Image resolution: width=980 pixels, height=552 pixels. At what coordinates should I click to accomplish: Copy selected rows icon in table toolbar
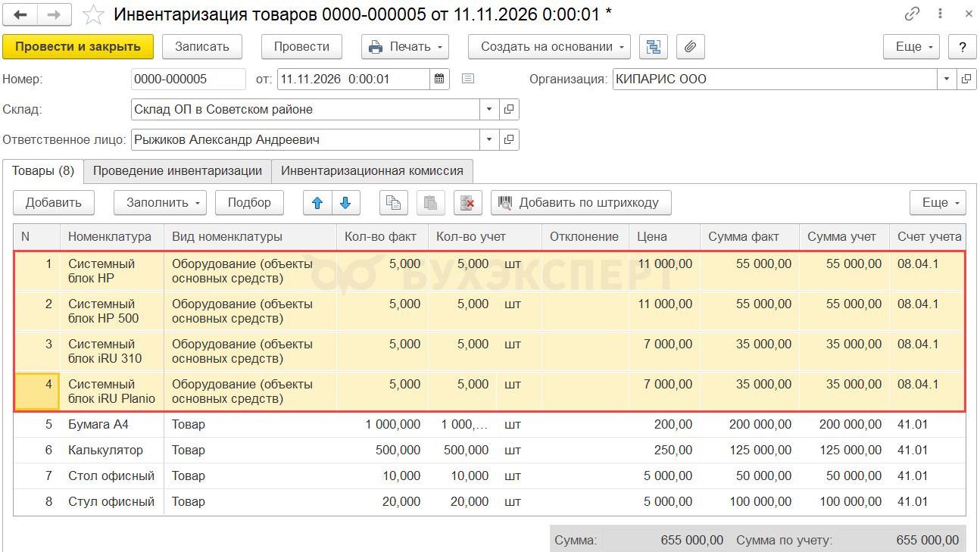[x=393, y=203]
